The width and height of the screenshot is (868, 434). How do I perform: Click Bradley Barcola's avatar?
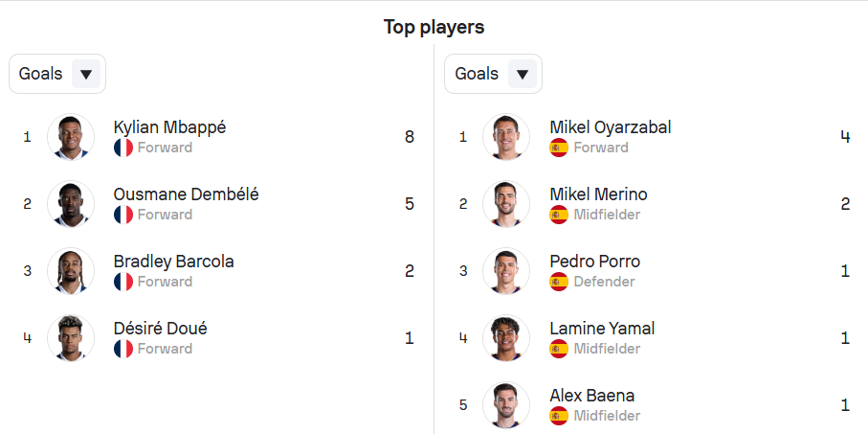[x=71, y=271]
